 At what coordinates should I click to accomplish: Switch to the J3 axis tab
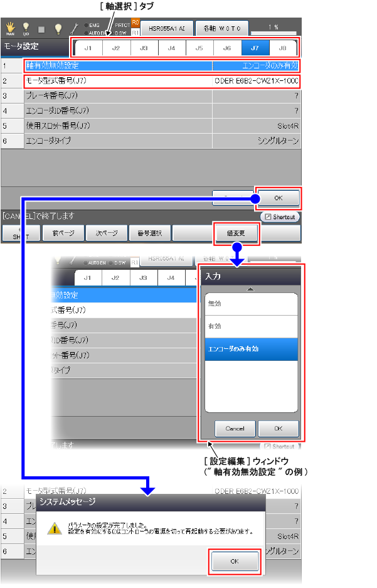(x=144, y=48)
